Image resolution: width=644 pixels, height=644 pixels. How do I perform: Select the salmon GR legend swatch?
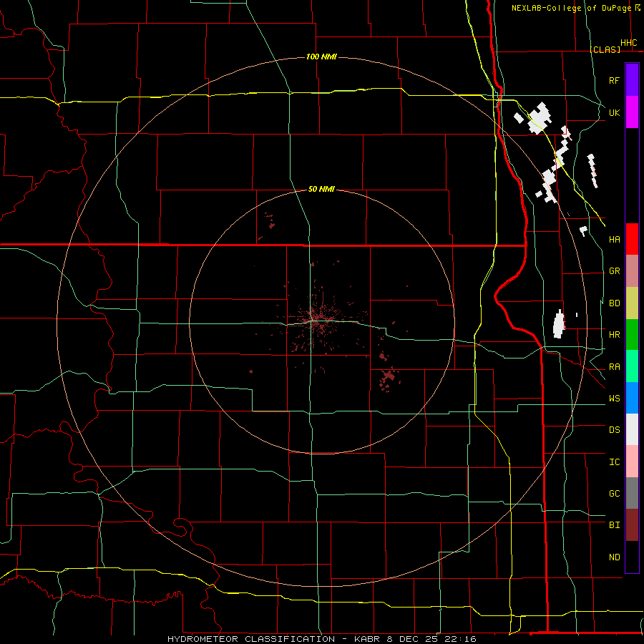[632, 271]
